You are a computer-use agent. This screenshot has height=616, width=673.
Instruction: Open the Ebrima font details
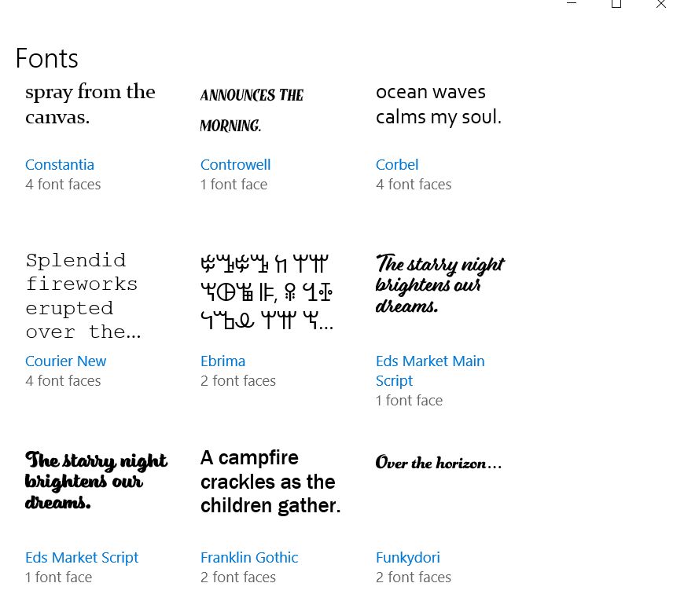click(x=222, y=361)
